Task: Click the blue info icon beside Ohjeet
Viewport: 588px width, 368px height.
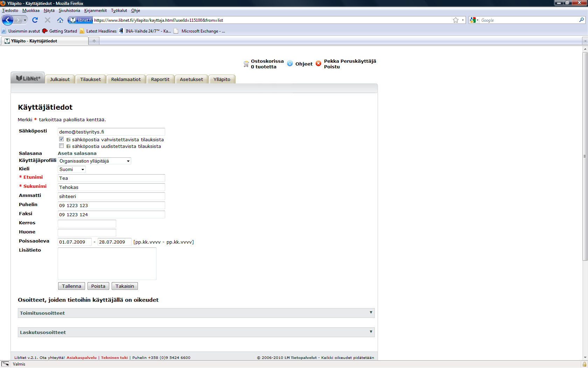Action: [290, 63]
